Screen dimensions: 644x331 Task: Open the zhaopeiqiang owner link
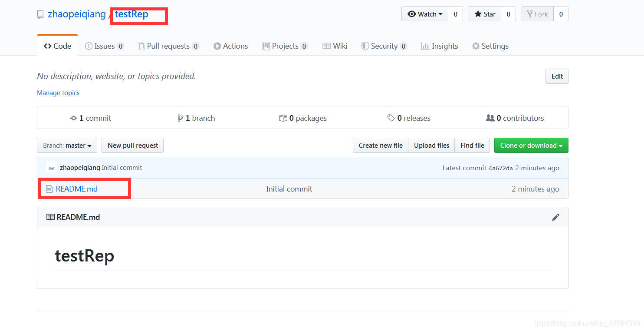click(x=76, y=14)
